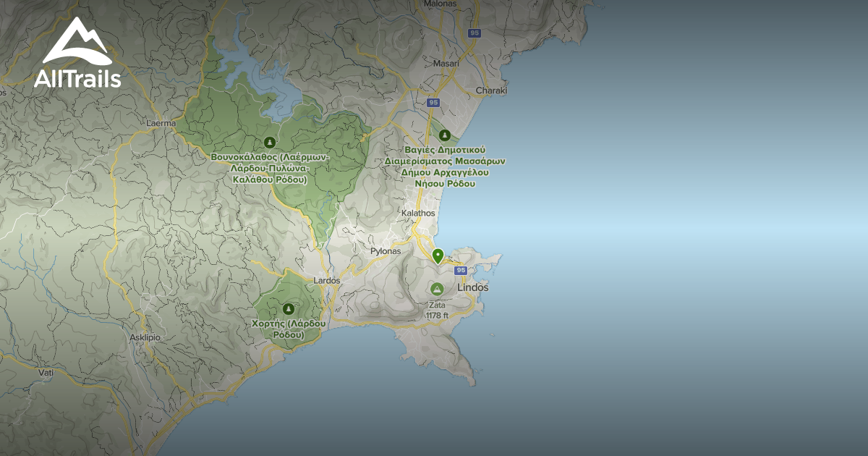Click the AllTrails mountain logo
868x456 pixels.
(x=76, y=42)
